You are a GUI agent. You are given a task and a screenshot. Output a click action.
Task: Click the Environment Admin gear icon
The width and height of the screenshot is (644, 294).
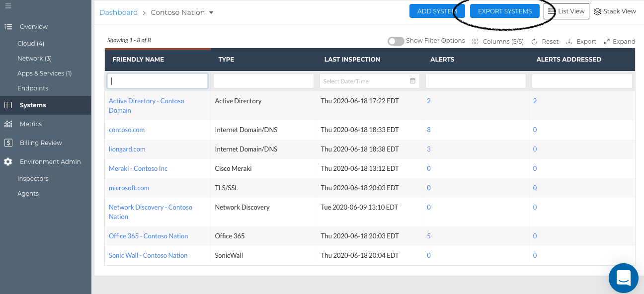8,162
